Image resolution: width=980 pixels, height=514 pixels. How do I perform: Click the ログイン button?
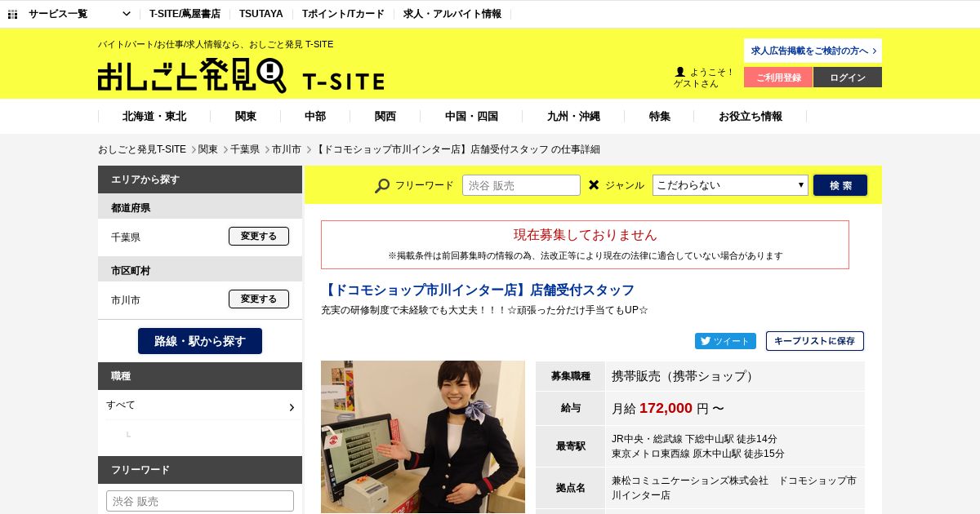coord(848,78)
